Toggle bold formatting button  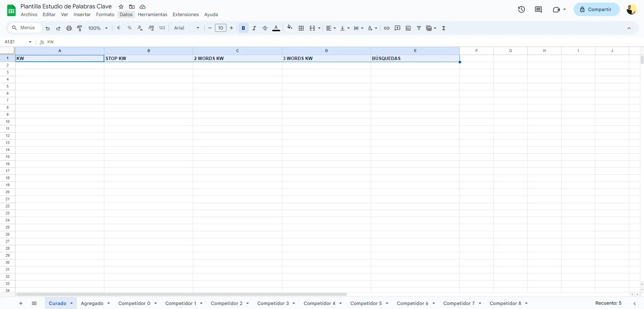[x=244, y=28]
